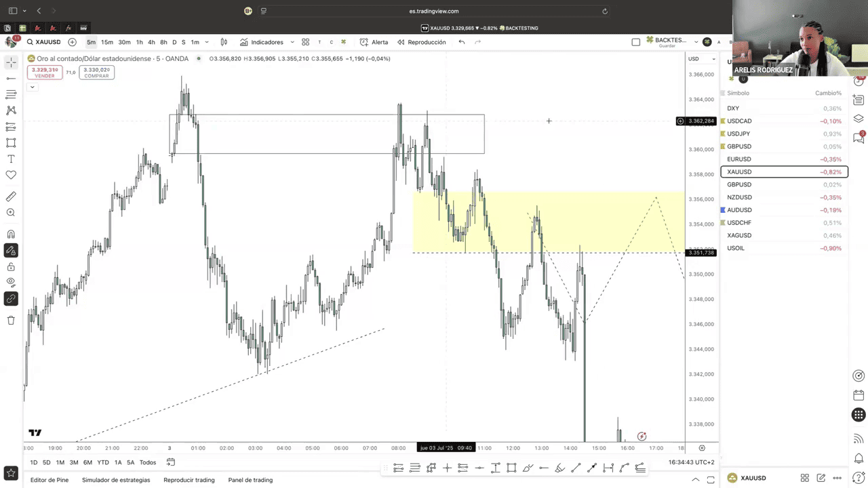Open the Alerta alarm-clock button
Screen dimensions: 868x488
374,42
